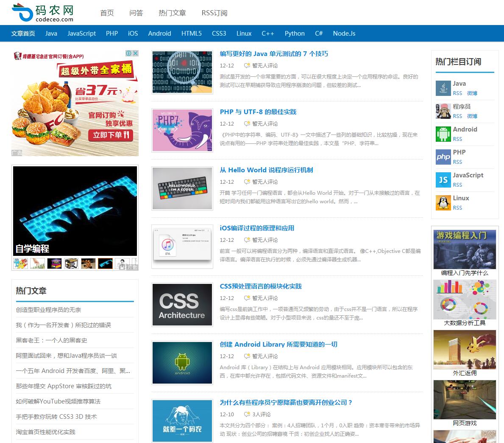Click the ad info icon on KFC banner
This screenshot has height=443, width=504.
[x=128, y=53]
